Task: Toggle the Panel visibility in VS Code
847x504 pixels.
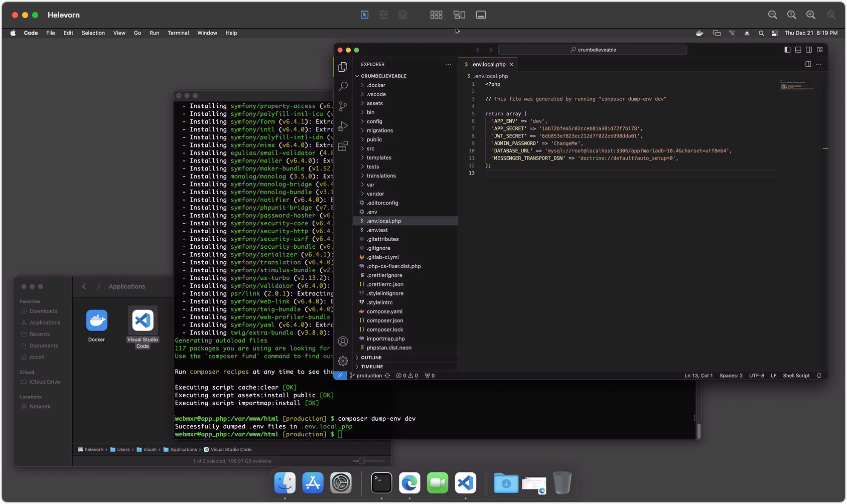Action: [798, 50]
